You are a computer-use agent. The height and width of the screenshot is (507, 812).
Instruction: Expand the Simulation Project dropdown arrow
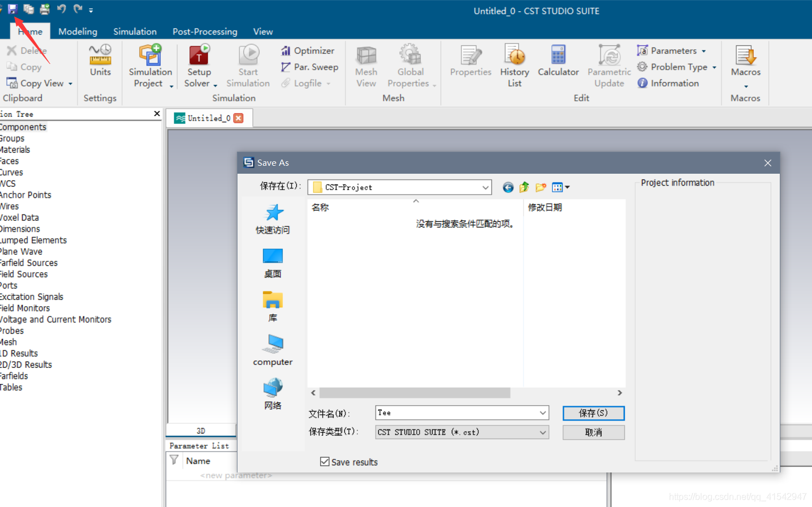click(x=171, y=85)
